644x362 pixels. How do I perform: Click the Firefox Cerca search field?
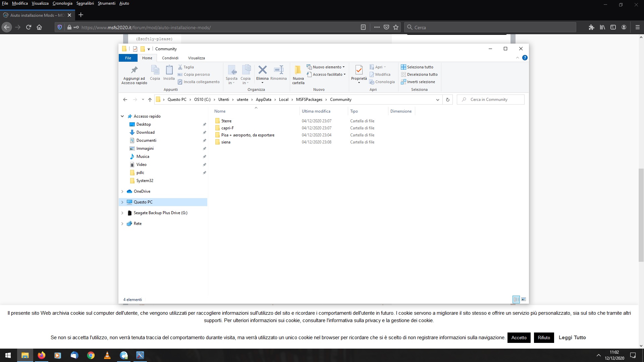(x=490, y=27)
